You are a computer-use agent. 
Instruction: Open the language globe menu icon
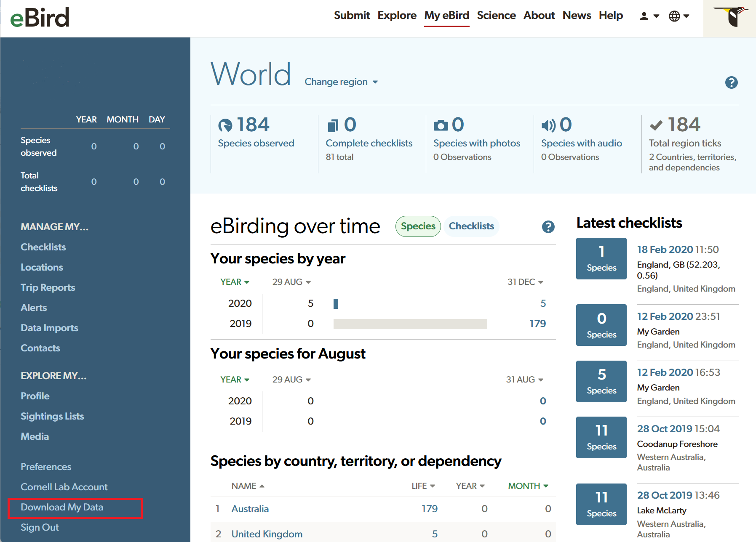click(679, 16)
